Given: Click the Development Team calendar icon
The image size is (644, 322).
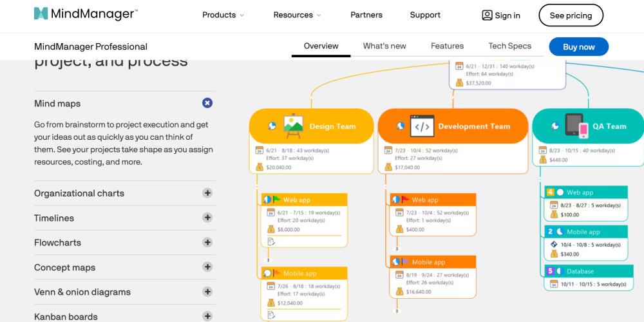Looking at the screenshot, I should 388,151.
